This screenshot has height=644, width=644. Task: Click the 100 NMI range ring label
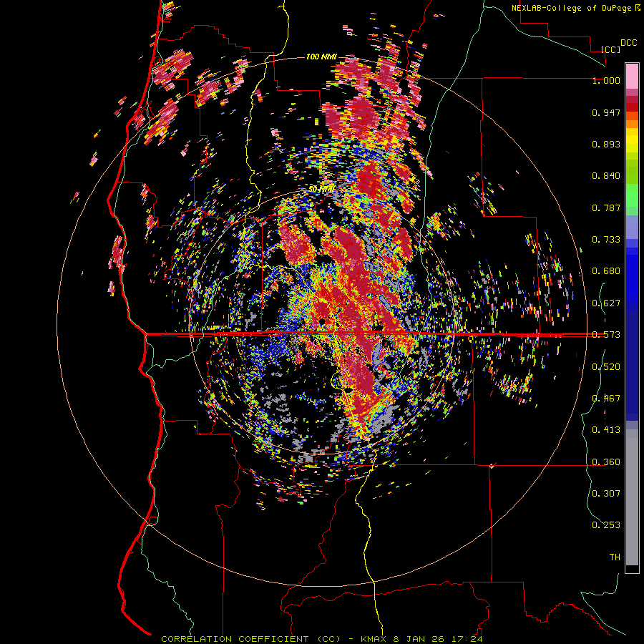[321, 57]
